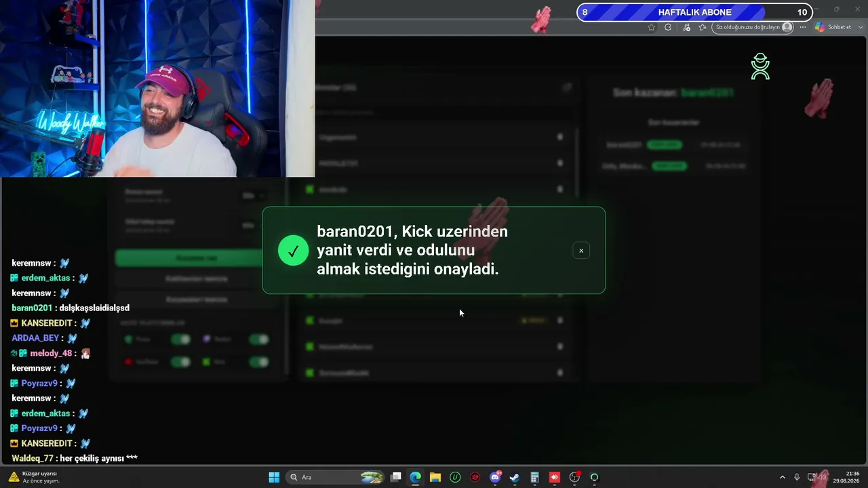
Task: Close the baran0201 confirmation popup
Action: click(x=581, y=251)
